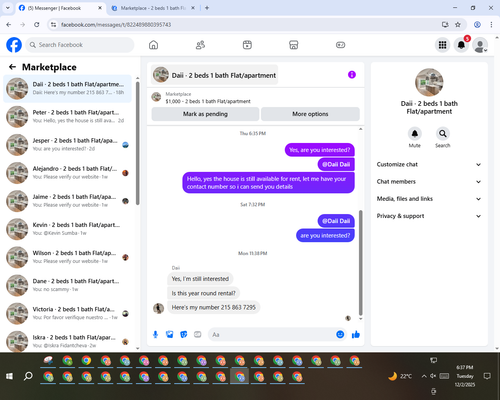Screen dimensions: 500x400
Task: Open the Marketplace storefront icon
Action: [294, 45]
